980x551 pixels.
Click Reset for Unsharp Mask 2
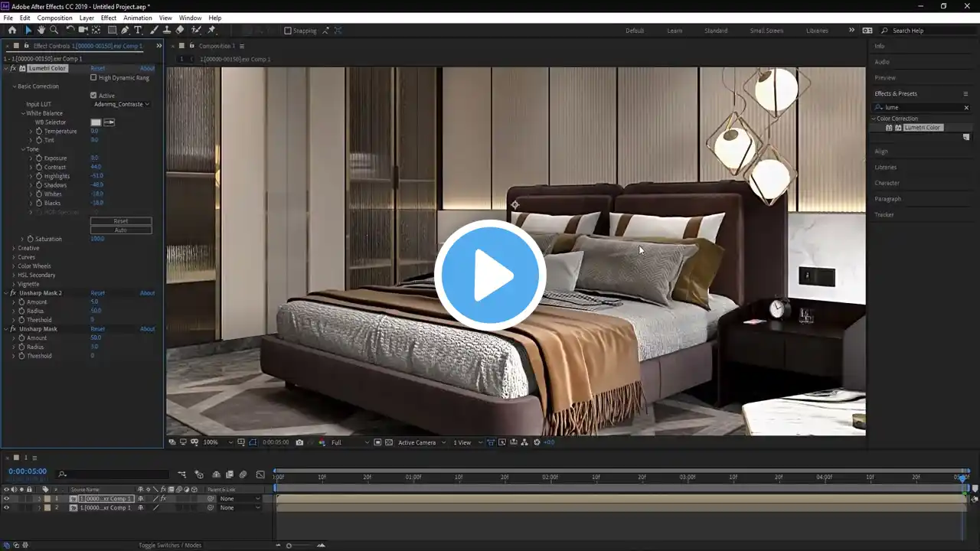pyautogui.click(x=97, y=293)
